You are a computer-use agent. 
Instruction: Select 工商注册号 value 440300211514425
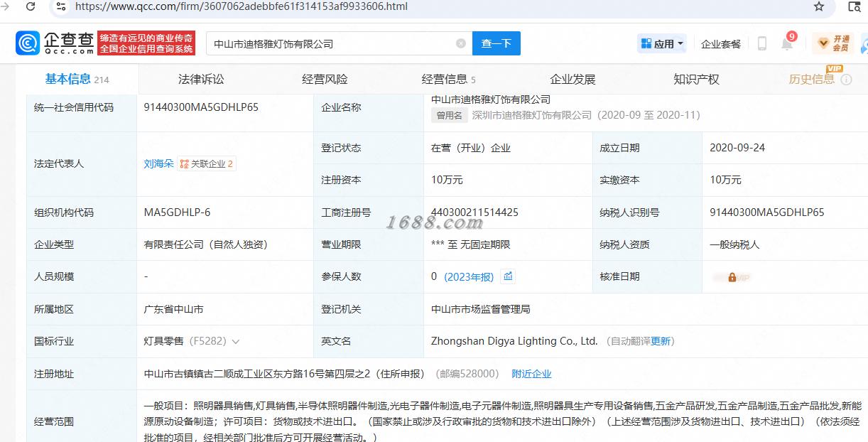pos(474,212)
